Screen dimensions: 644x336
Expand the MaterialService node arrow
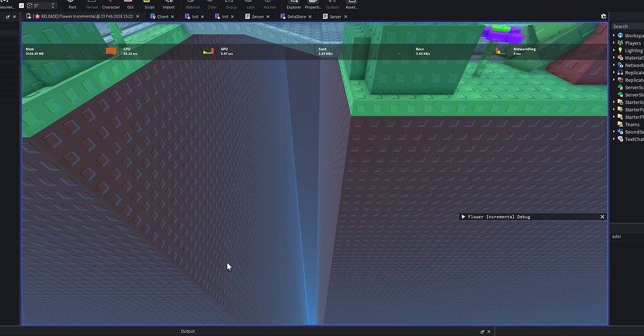[x=614, y=58]
